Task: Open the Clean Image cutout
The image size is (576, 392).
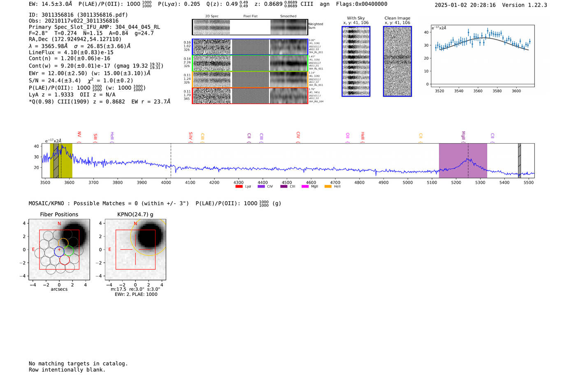Action: pos(397,61)
